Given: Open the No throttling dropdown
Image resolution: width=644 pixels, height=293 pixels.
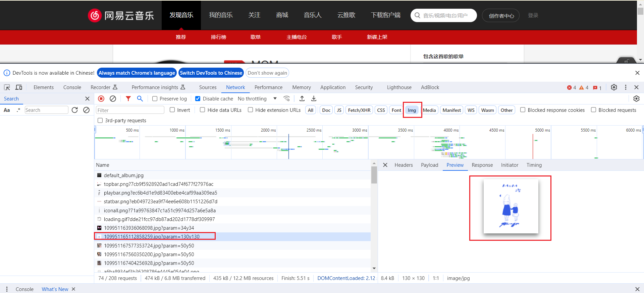Looking at the screenshot, I should point(257,98).
